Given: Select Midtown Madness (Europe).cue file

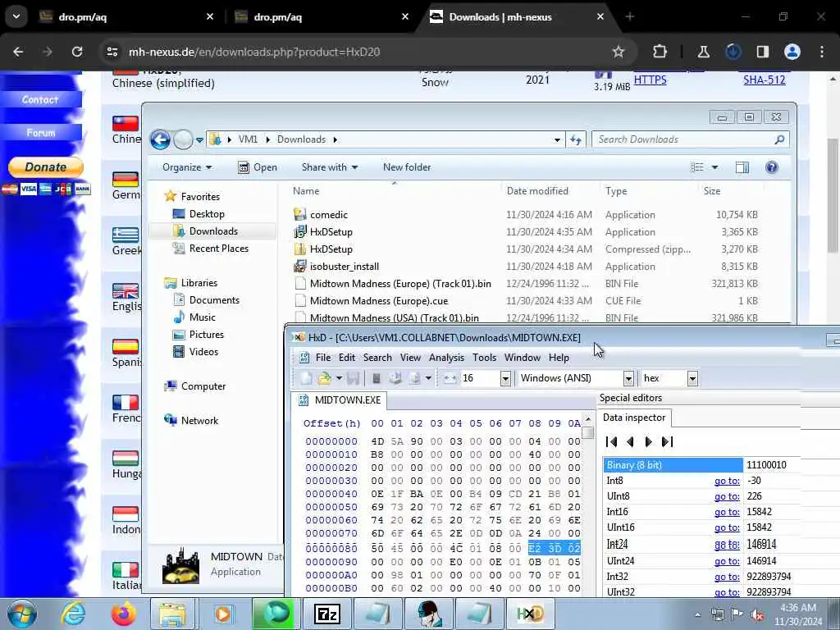Looking at the screenshot, I should tap(378, 300).
